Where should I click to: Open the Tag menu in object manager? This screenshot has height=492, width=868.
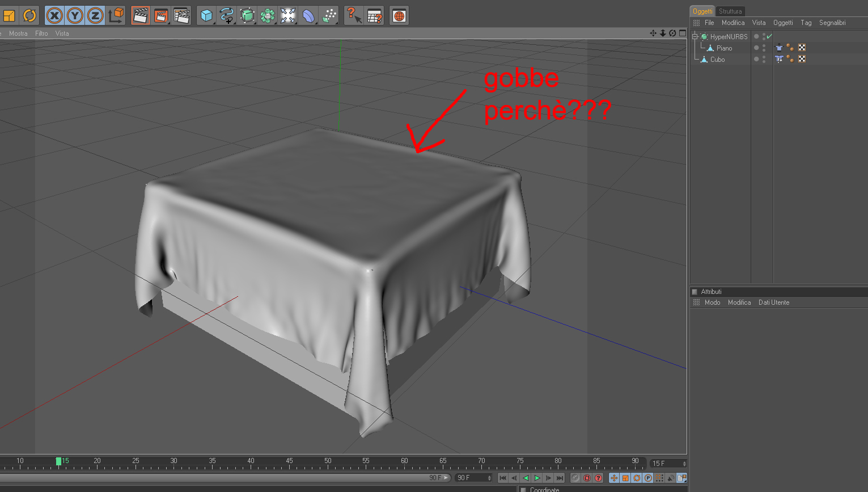pos(806,23)
